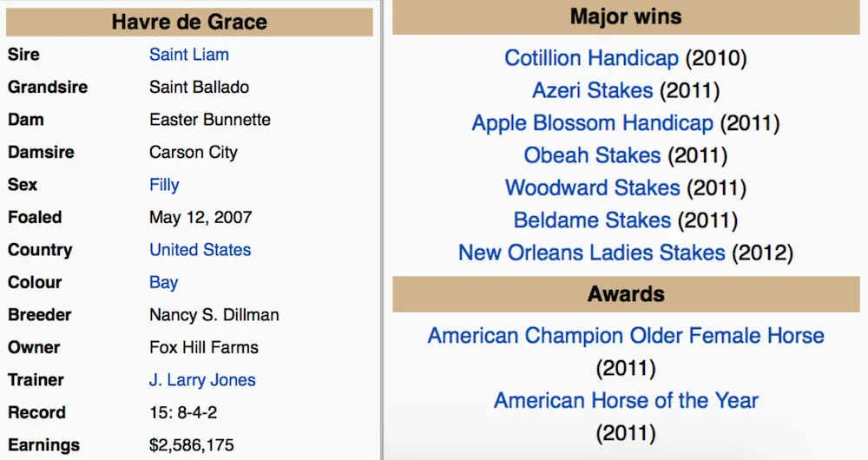Viewport: 868px width, 460px height.
Task: Open New Orleans Ladies Stakes link
Action: point(591,253)
